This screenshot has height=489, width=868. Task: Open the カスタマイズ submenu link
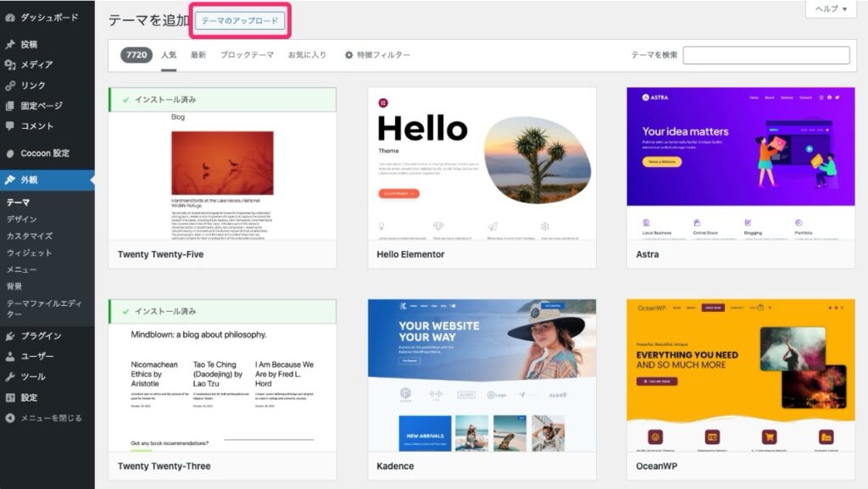tap(30, 236)
